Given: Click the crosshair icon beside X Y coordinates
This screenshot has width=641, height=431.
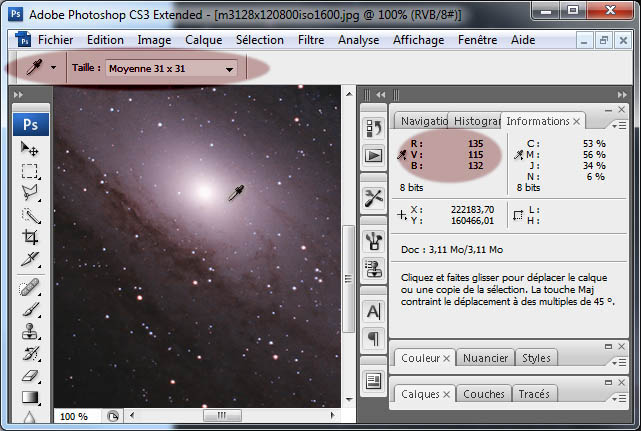Looking at the screenshot, I should click(x=402, y=215).
